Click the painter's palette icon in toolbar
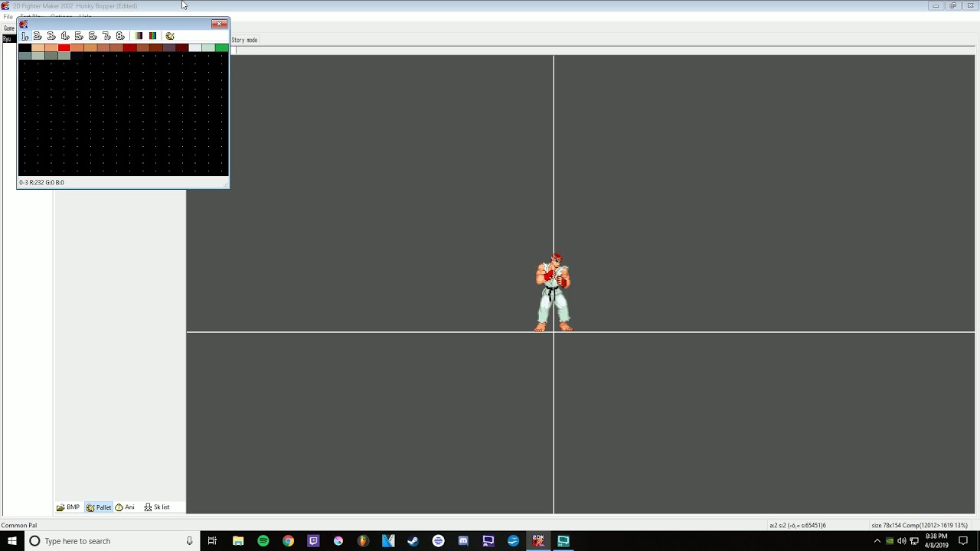This screenshot has height=551, width=980. click(170, 36)
